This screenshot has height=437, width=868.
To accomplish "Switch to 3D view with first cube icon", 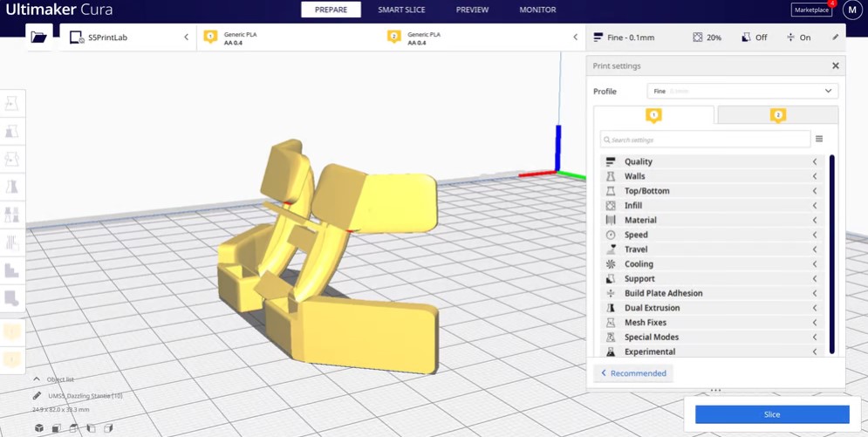I will click(38, 427).
